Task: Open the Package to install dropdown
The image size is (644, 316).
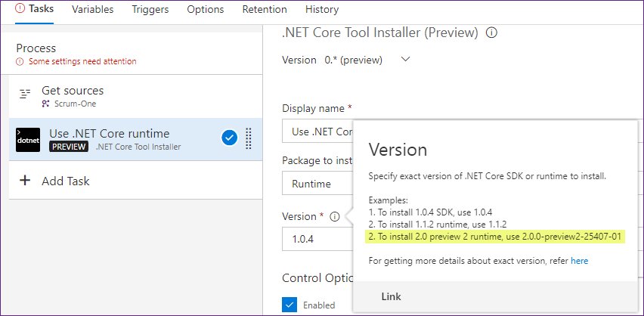Action: coord(317,184)
